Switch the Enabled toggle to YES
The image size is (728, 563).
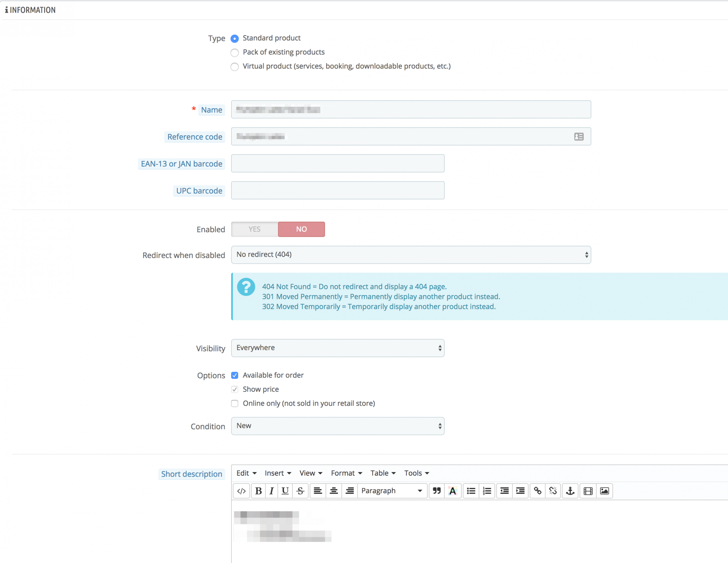tap(255, 229)
